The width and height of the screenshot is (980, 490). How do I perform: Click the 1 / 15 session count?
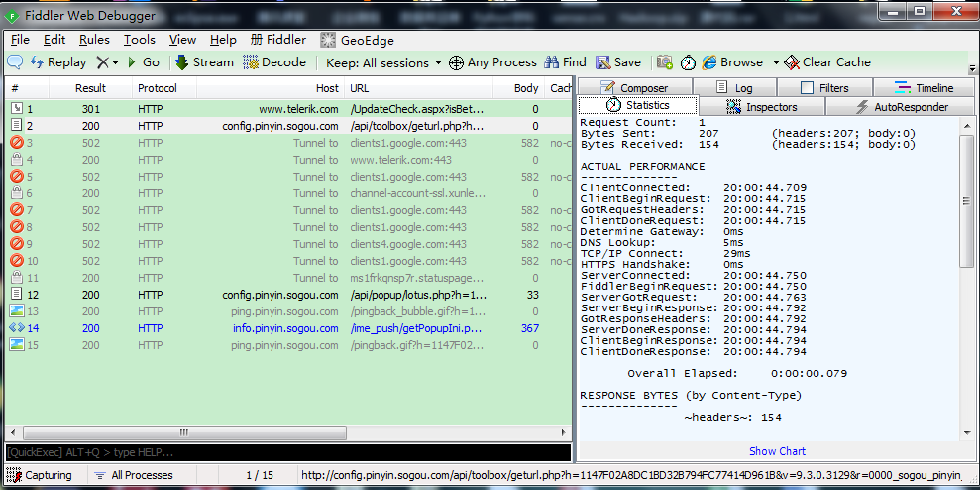coord(260,475)
